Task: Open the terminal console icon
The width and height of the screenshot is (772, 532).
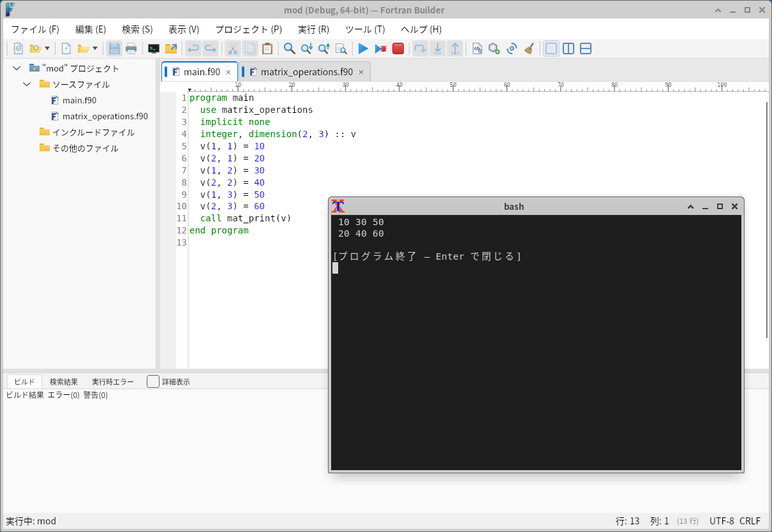Action: (x=154, y=48)
